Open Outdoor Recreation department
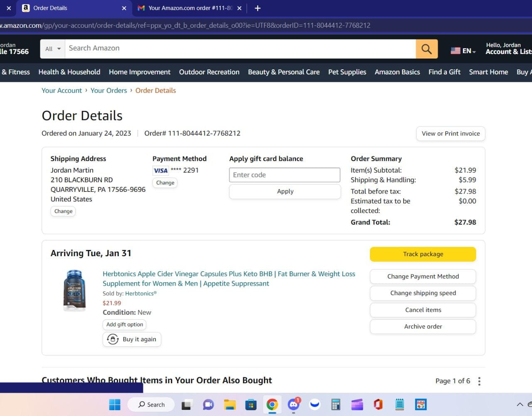The image size is (532, 416). [x=209, y=72]
